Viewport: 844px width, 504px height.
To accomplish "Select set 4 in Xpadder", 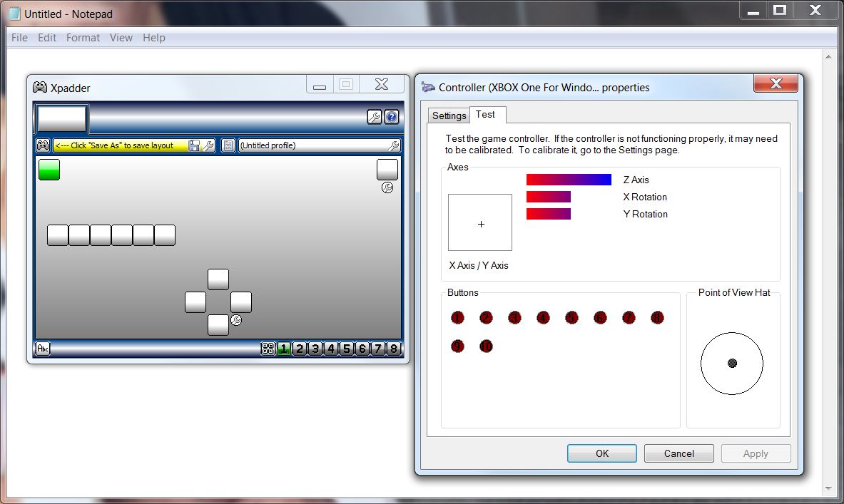I will tap(331, 349).
